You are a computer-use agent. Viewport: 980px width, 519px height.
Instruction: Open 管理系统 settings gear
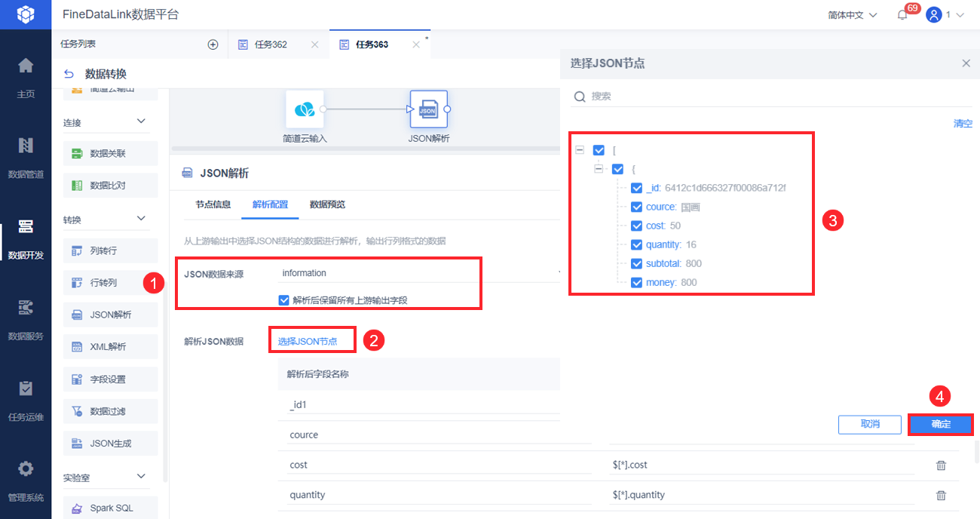(x=26, y=469)
